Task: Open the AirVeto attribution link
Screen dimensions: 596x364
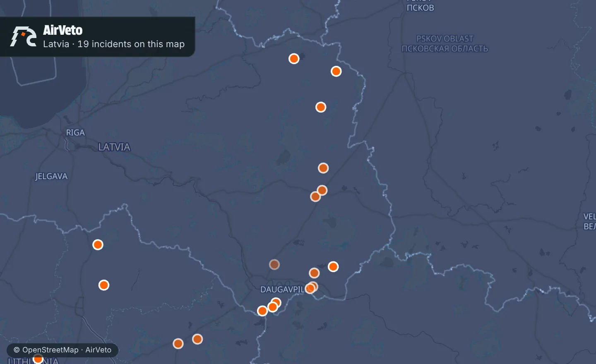Action: 99,350
